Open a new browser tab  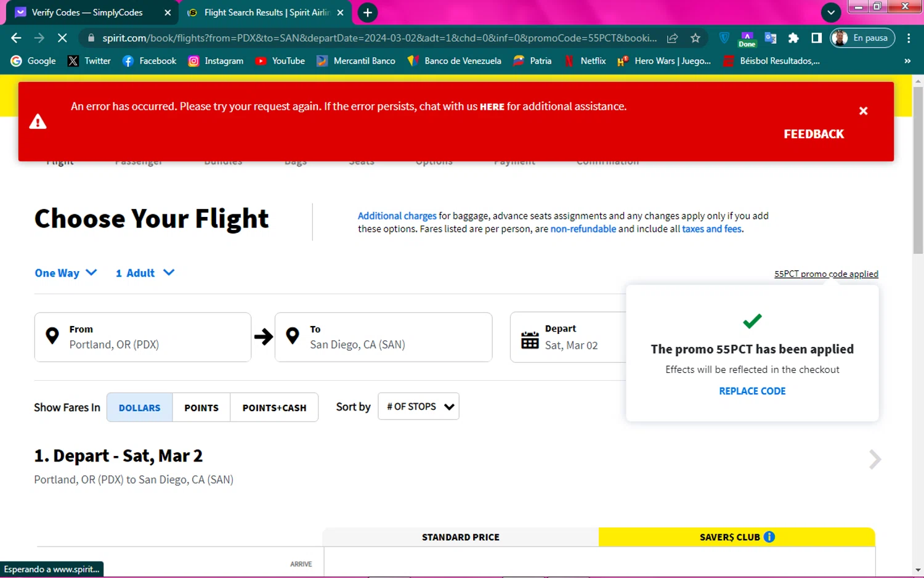(368, 12)
